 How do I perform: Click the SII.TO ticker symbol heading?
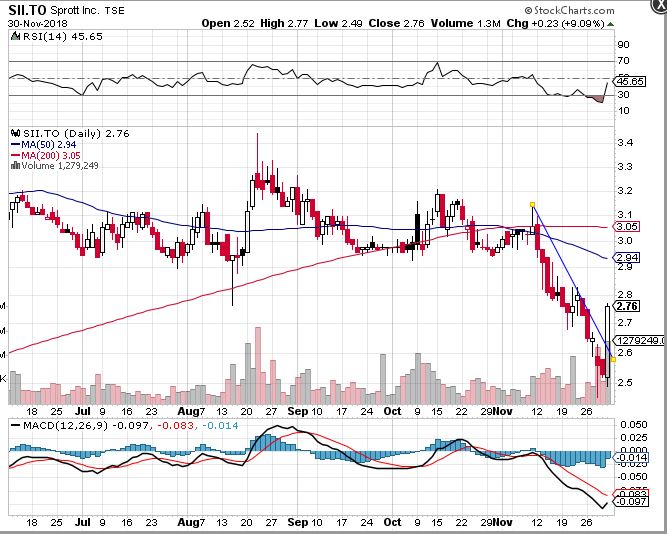pos(27,10)
